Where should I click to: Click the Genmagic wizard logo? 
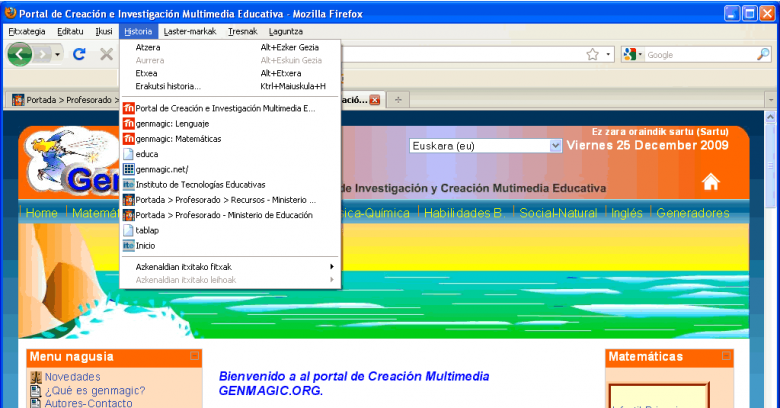point(70,160)
